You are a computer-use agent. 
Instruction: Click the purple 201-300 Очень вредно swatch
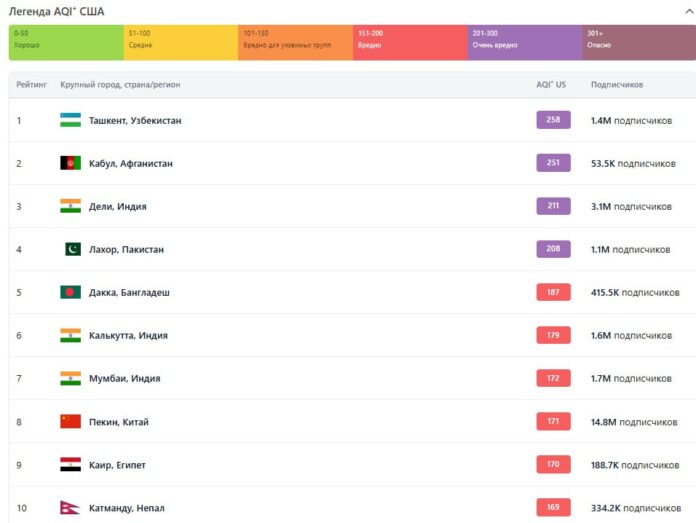pos(525,42)
